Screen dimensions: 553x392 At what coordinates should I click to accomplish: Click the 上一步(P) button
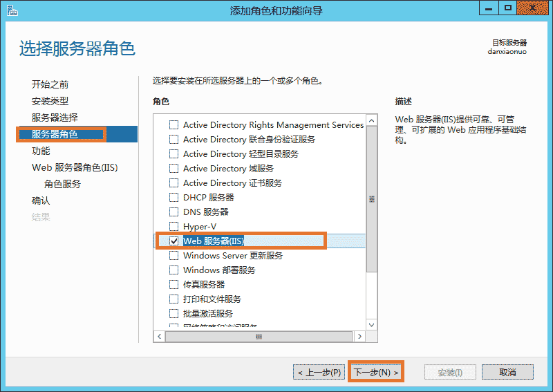pos(319,372)
